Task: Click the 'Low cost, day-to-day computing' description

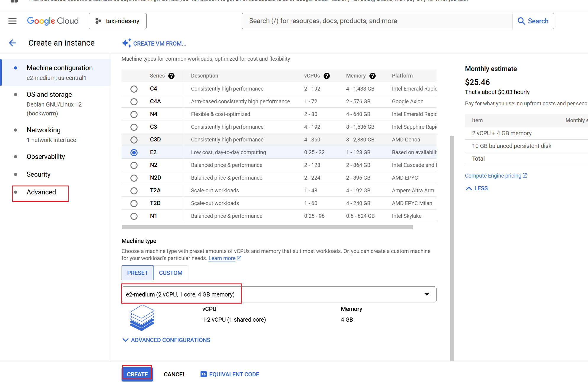Action: click(x=228, y=152)
